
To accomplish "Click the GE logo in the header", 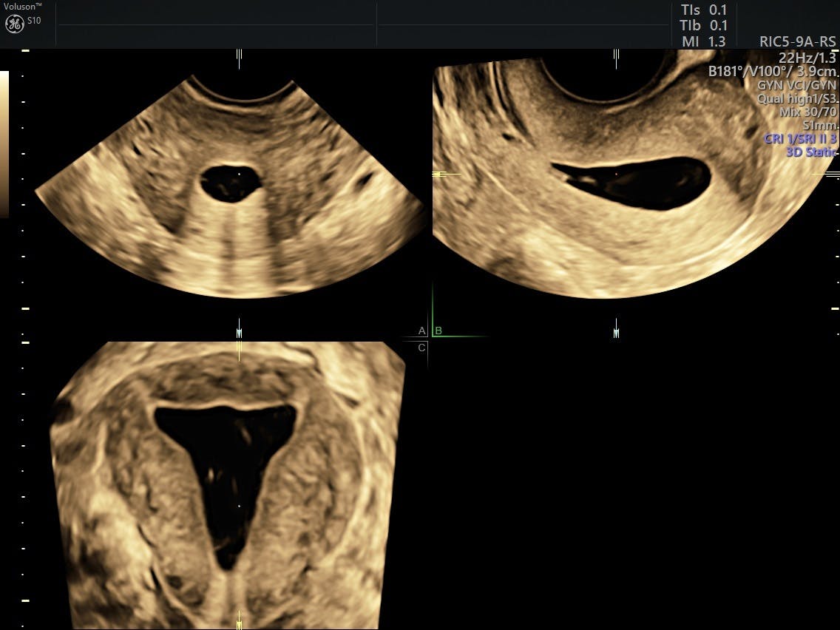I will coord(14,24).
